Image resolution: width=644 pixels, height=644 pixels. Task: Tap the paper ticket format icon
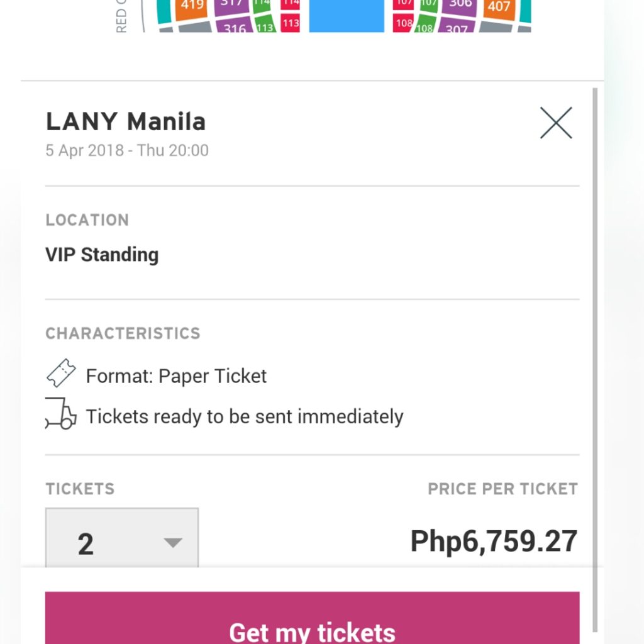pyautogui.click(x=61, y=373)
